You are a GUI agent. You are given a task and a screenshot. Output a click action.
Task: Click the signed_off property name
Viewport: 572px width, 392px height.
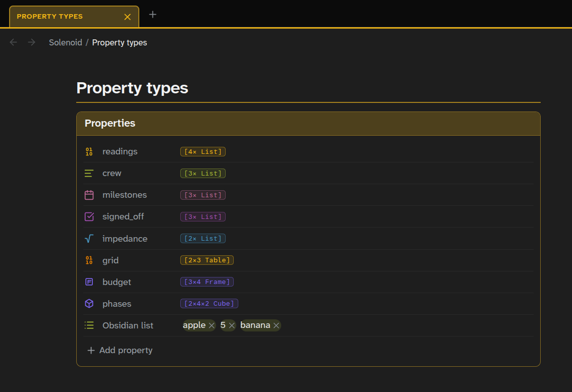tap(123, 216)
